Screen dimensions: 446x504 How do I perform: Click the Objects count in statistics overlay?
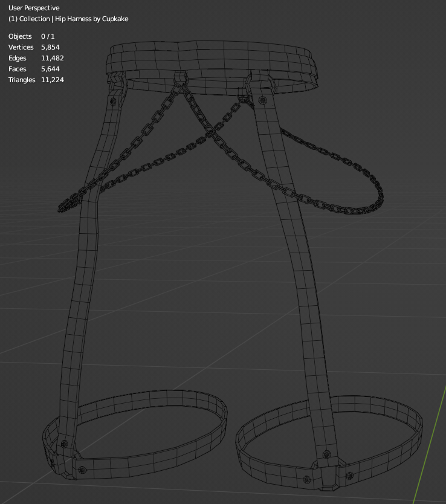tap(31, 36)
